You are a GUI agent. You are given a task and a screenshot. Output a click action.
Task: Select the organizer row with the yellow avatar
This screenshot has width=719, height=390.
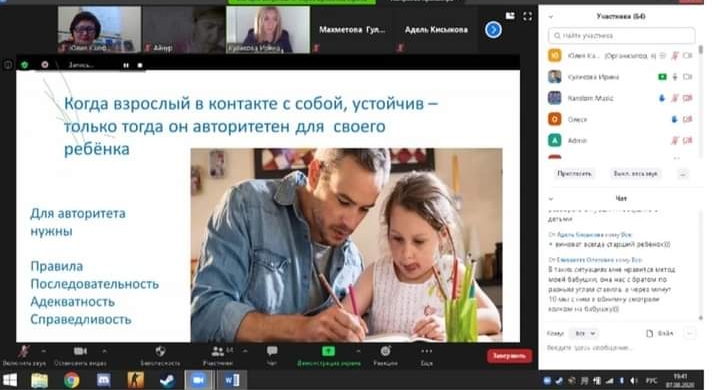(x=621, y=55)
